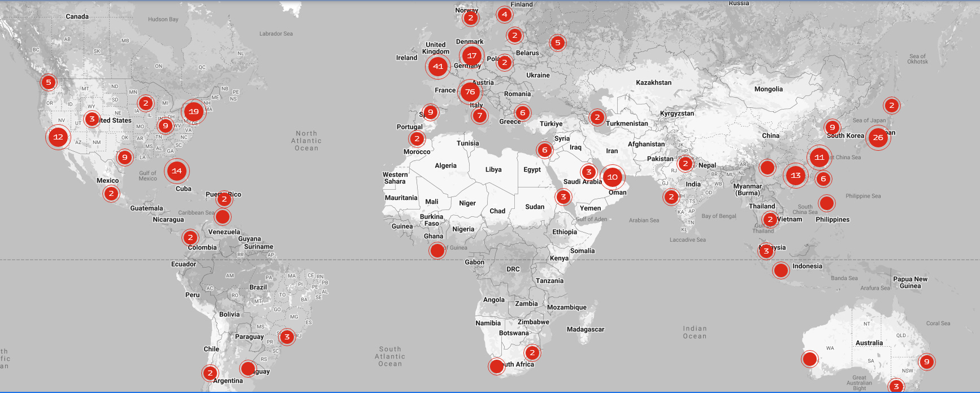
Task: Click the 6 cluster northeast of Egypt
Action: tap(545, 150)
